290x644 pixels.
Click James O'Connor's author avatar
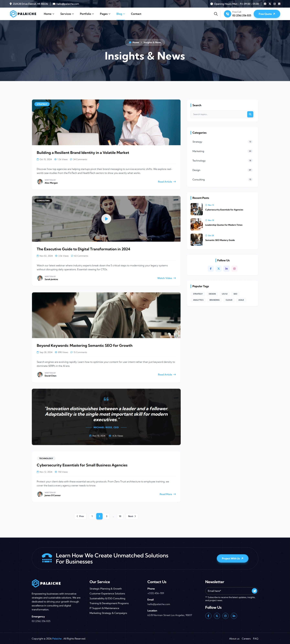pyautogui.click(x=40, y=494)
